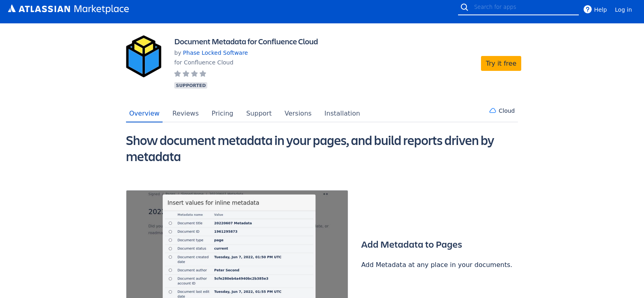
Task: Go to the Support tab
Action: tap(259, 114)
